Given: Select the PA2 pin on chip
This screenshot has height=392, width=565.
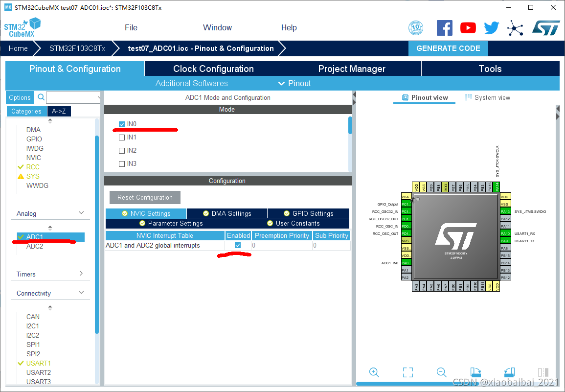Looking at the screenshot, I should (x=406, y=277).
